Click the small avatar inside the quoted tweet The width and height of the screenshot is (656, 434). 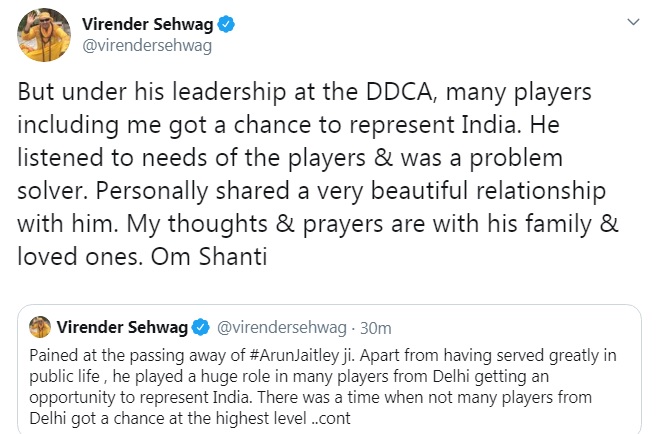40,327
